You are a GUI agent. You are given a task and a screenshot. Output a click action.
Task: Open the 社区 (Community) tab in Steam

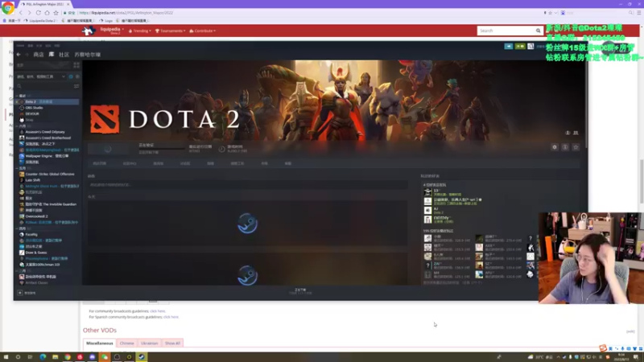[64, 55]
